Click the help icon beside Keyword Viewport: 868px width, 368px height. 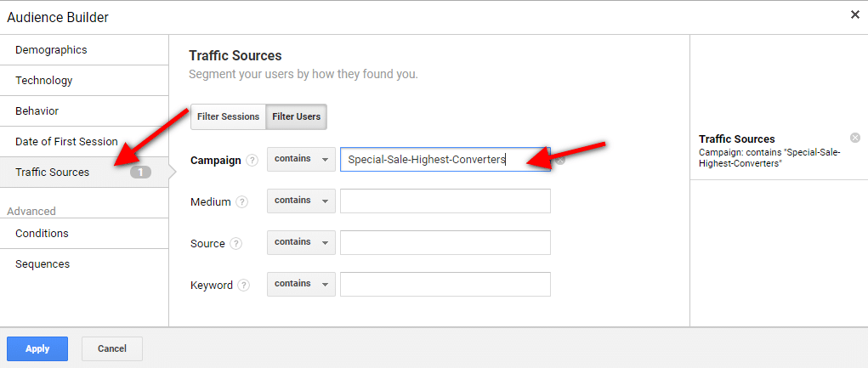(x=244, y=286)
